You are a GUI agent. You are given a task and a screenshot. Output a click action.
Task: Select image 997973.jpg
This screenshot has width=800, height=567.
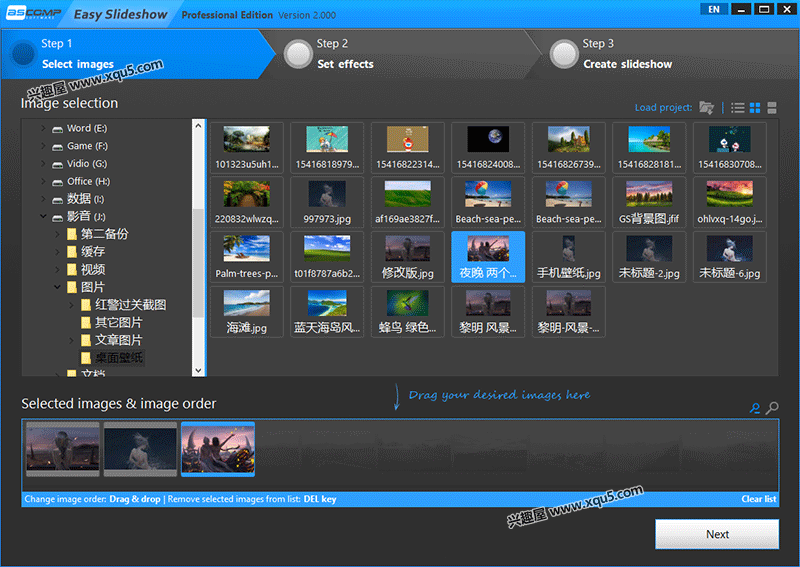327,202
